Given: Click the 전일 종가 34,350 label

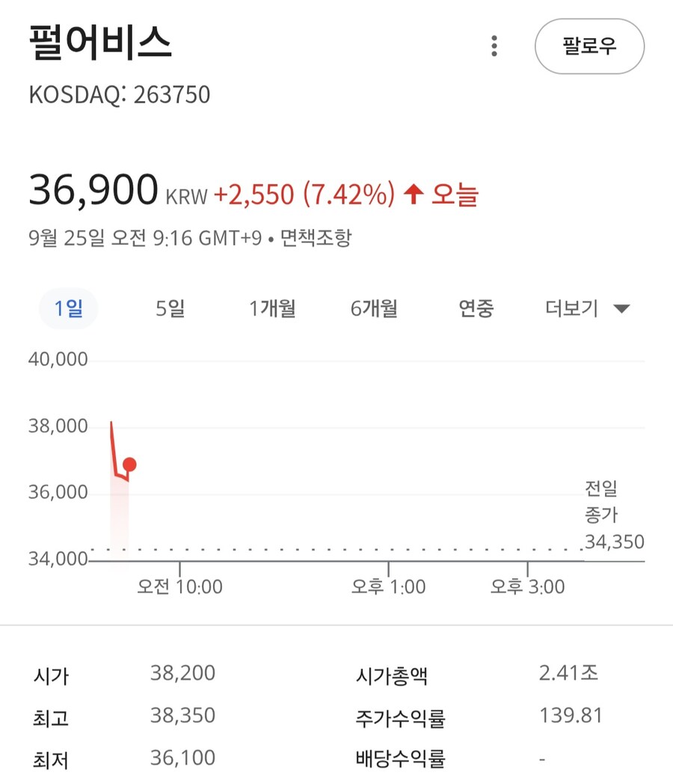Looking at the screenshot, I should 613,515.
